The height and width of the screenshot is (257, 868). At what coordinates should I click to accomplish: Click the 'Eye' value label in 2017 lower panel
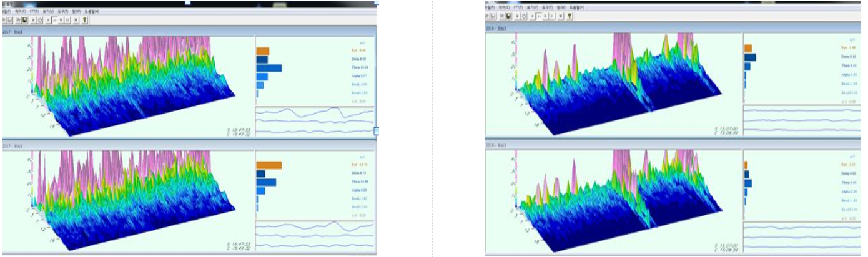[x=358, y=163]
